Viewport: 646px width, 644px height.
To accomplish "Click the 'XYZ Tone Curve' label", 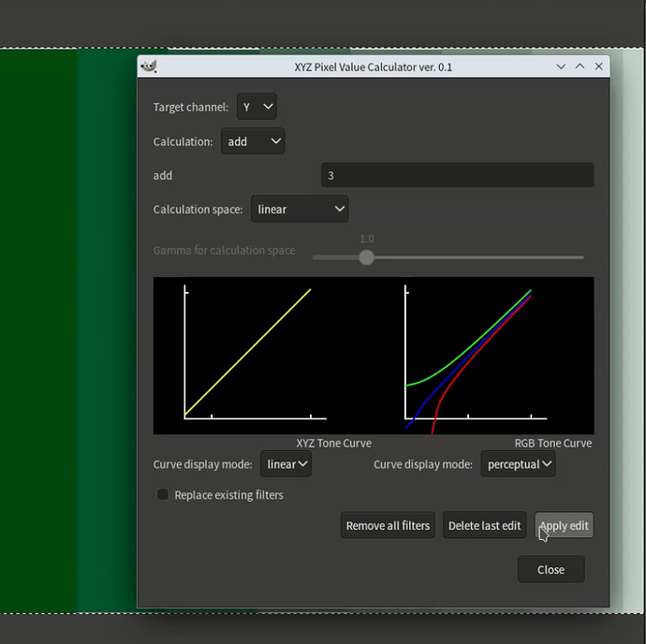I will [333, 444].
